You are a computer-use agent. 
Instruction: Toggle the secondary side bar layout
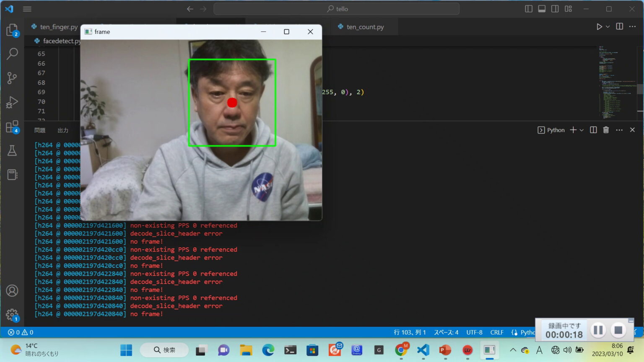555,9
